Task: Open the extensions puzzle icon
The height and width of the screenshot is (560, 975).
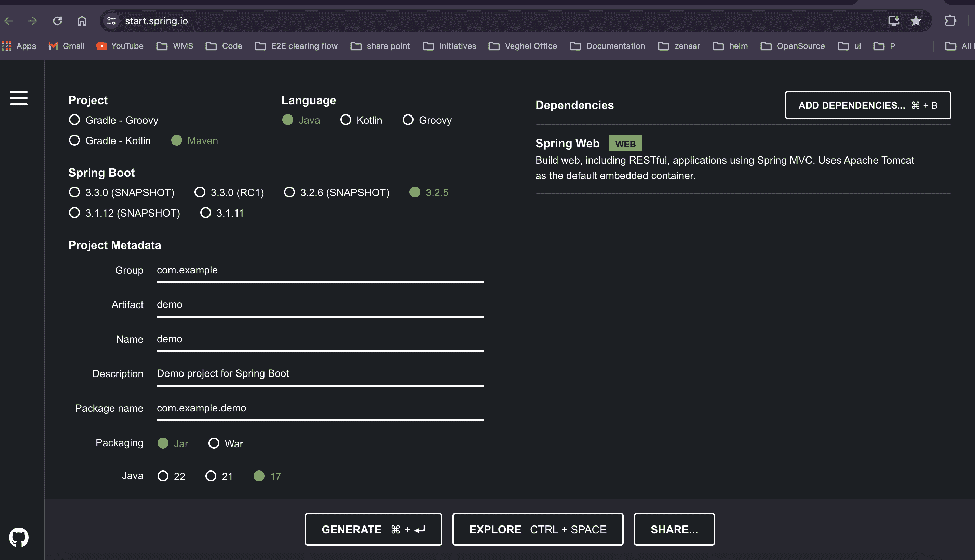Action: click(950, 21)
